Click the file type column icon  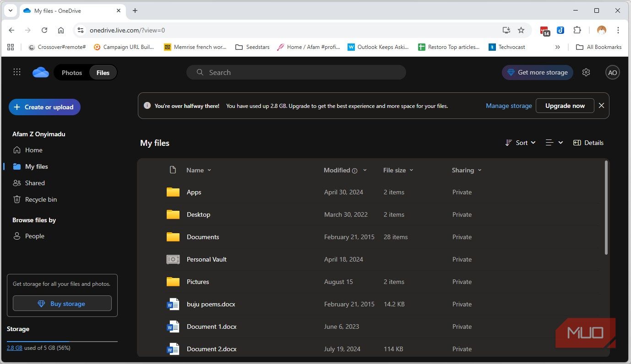(173, 170)
